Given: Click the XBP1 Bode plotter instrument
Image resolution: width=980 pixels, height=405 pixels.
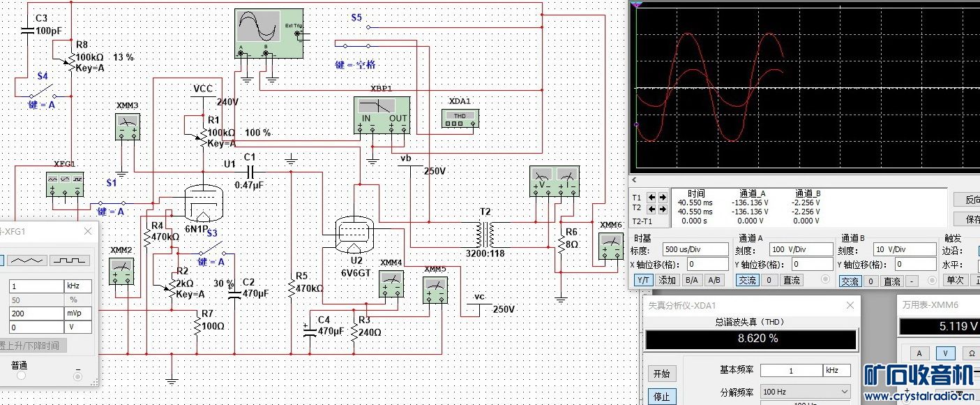Looking at the screenshot, I should pos(382,116).
